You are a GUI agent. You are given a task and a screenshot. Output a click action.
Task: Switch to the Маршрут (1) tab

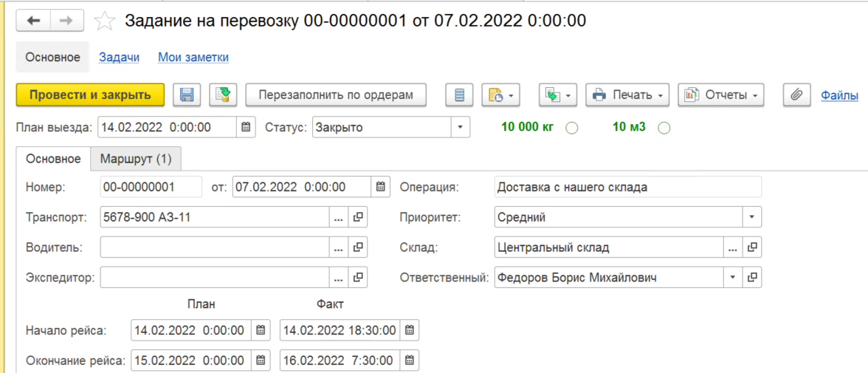pyautogui.click(x=136, y=159)
